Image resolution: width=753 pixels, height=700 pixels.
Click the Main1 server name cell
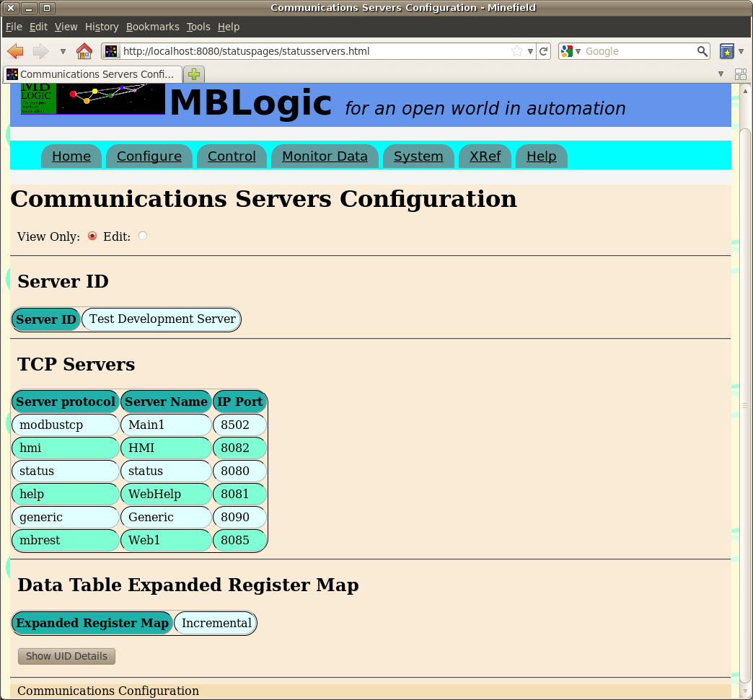(x=166, y=425)
